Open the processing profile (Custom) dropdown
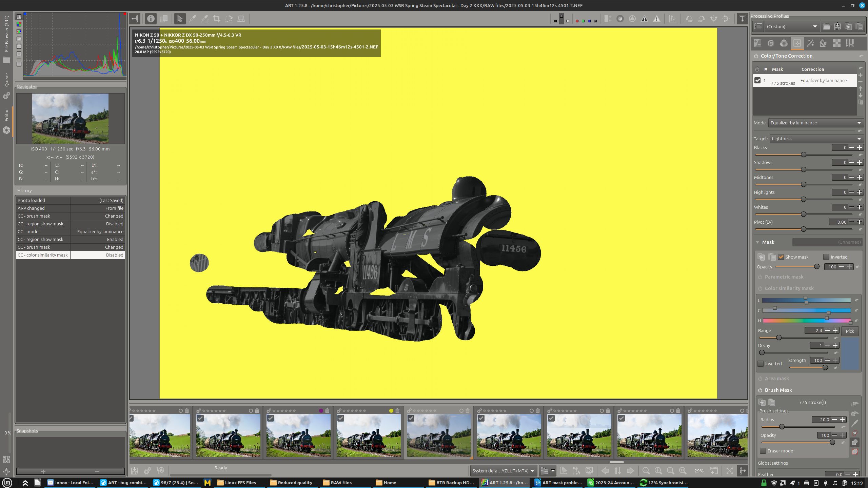The height and width of the screenshot is (488, 868). pyautogui.click(x=792, y=26)
